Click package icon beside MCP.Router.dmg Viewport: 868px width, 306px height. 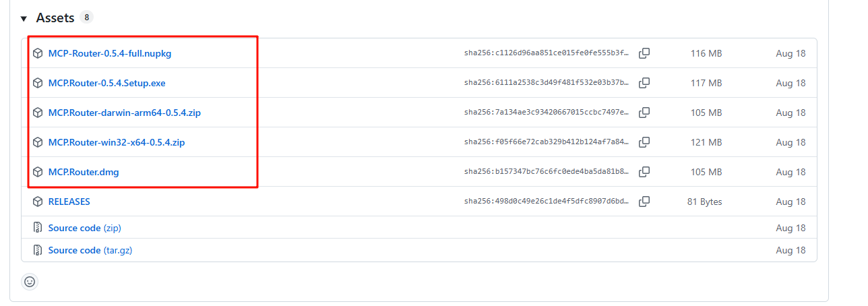(x=38, y=172)
